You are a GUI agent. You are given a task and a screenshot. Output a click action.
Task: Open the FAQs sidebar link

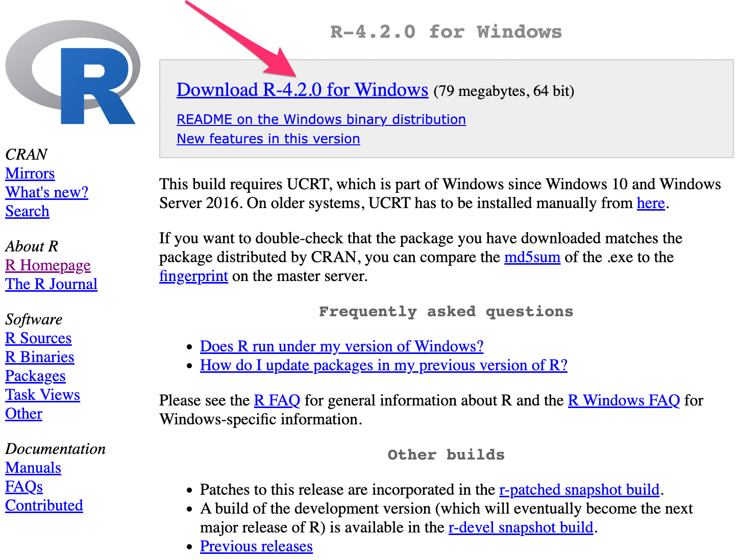(24, 487)
